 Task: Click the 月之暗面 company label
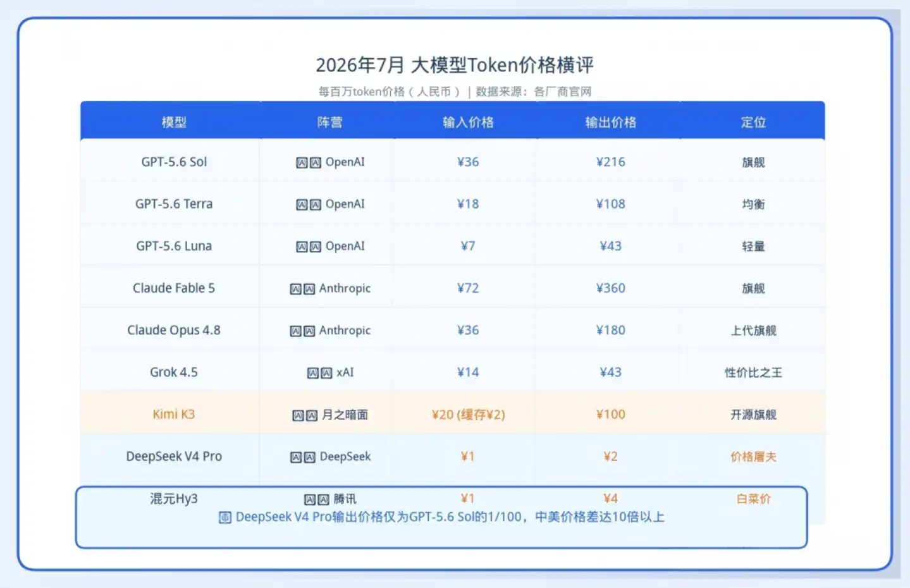[345, 415]
